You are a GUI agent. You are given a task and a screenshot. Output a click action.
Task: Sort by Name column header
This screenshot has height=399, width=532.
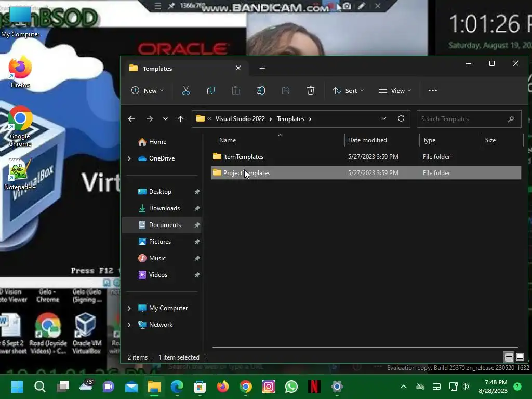[x=228, y=140]
